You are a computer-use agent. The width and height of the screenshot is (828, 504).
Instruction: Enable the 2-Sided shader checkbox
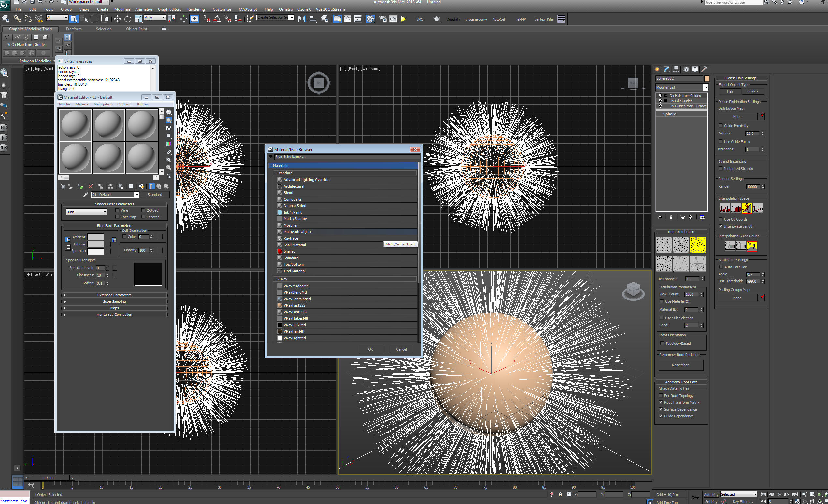click(143, 210)
